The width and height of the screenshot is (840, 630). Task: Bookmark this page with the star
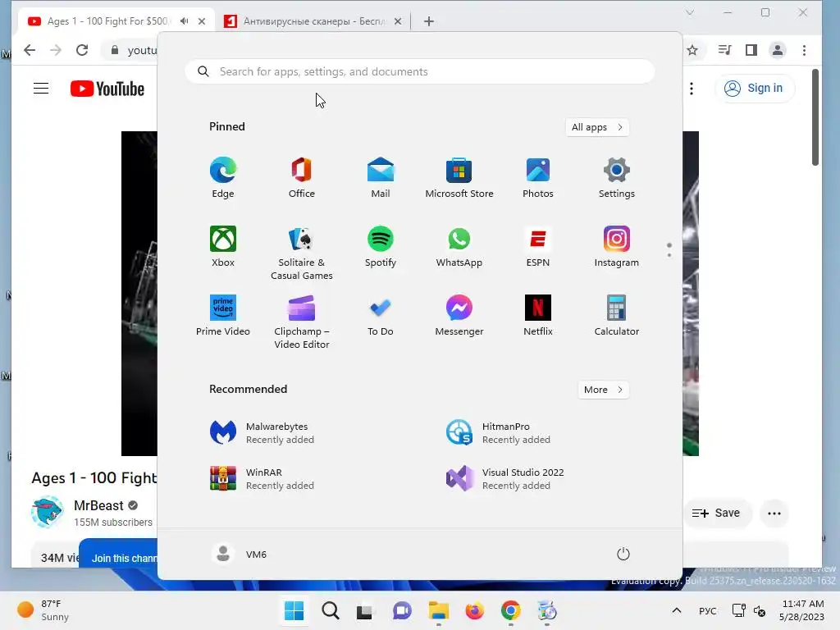(x=692, y=50)
